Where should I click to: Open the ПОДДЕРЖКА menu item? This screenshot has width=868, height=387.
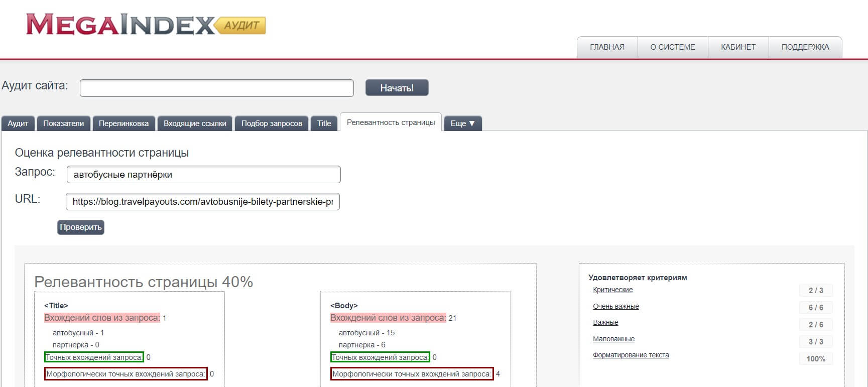coord(805,47)
